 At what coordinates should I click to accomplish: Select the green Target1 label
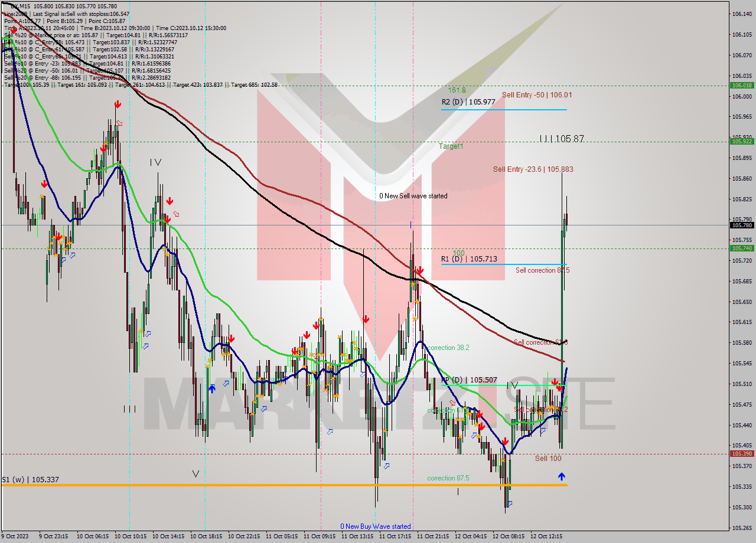coord(451,146)
